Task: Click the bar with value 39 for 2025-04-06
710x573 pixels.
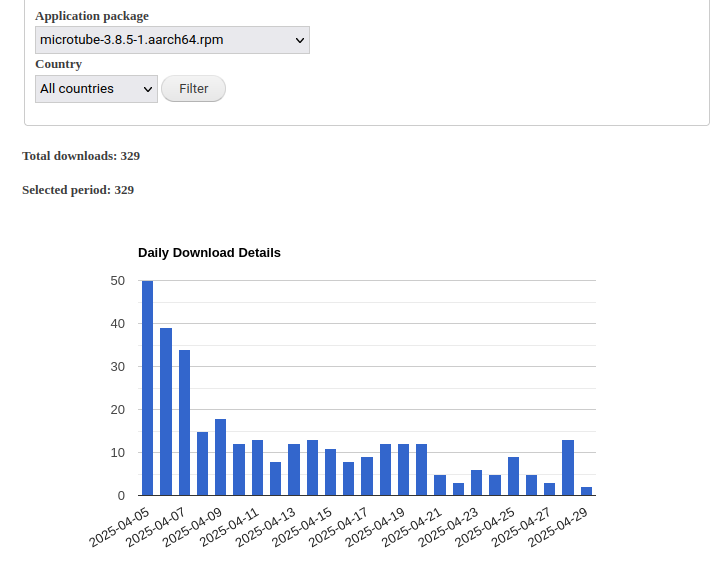Action: click(166, 412)
